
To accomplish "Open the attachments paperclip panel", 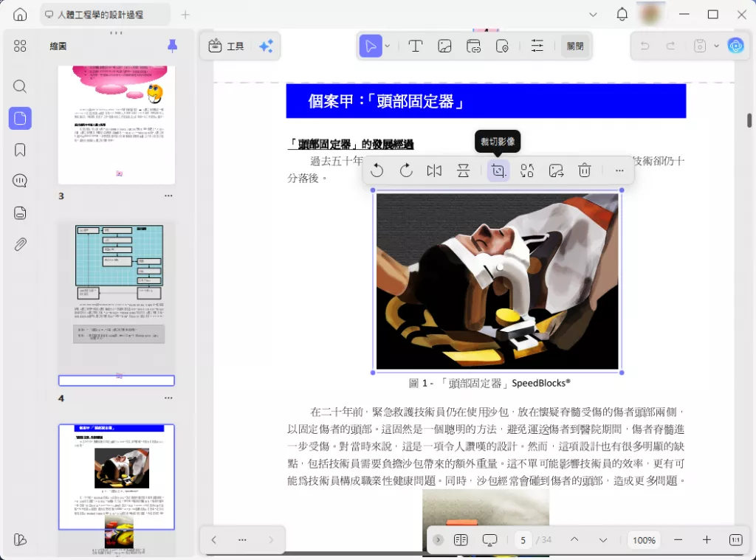I will coord(19,243).
